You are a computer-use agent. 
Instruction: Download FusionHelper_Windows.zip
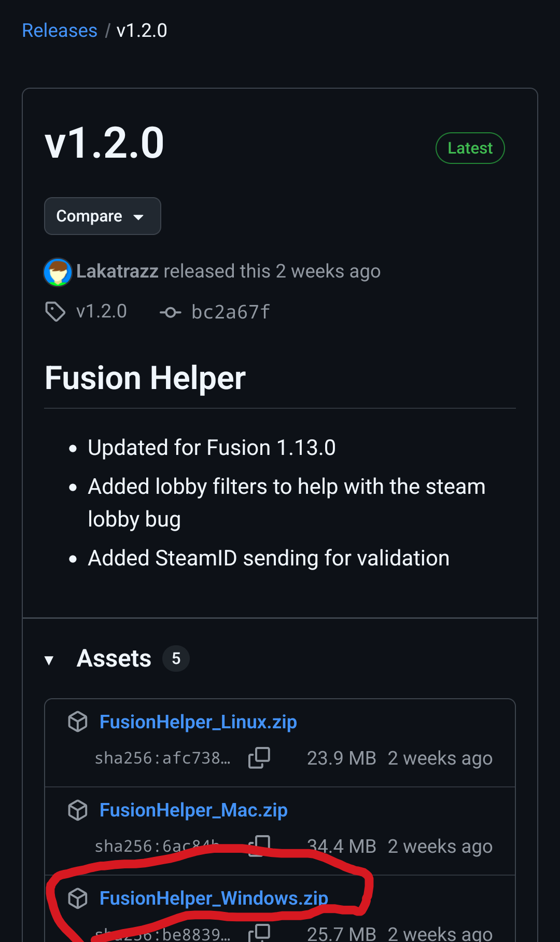click(x=214, y=898)
